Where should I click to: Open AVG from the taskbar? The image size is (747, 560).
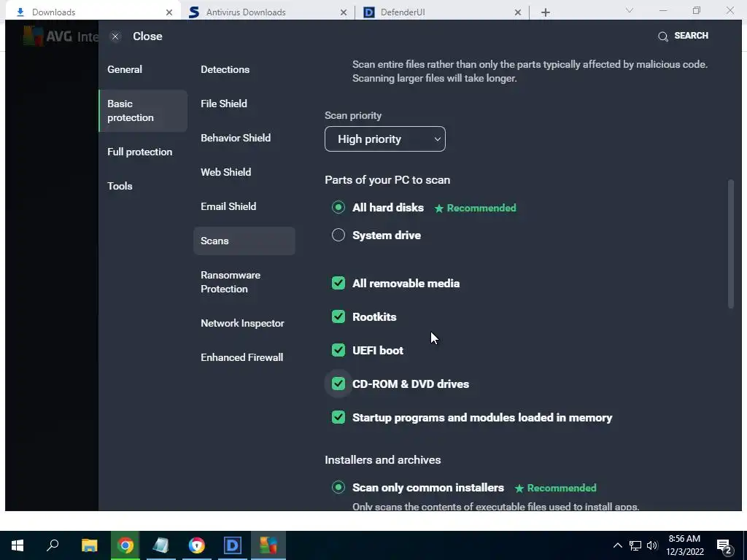(268, 545)
